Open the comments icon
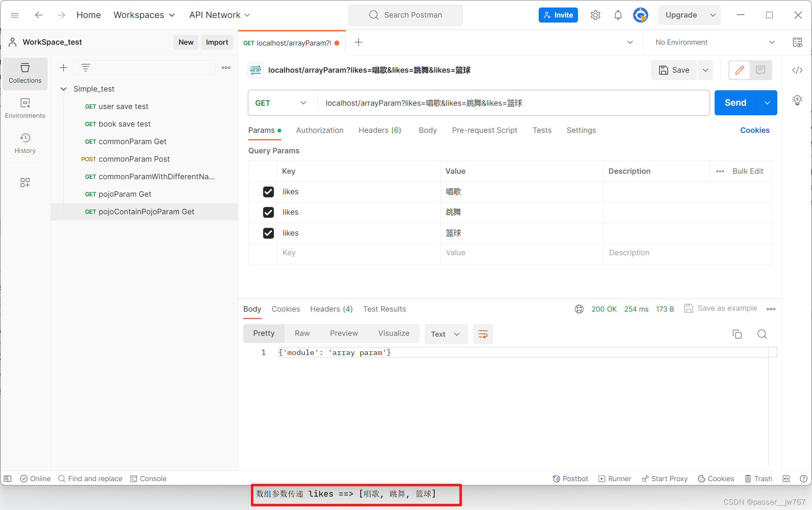The width and height of the screenshot is (812, 510). click(x=761, y=70)
